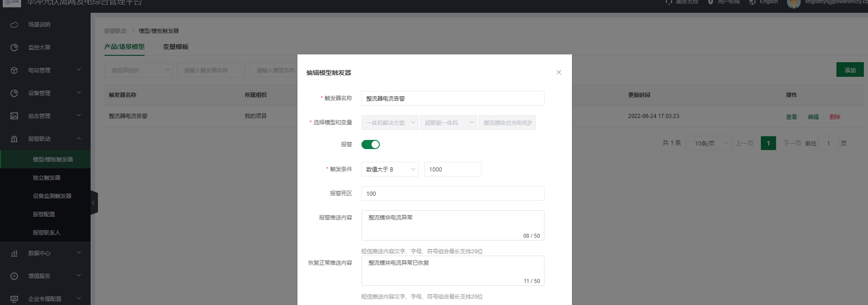The width and height of the screenshot is (868, 305).
Task: Click the 组态管理 image icon
Action: pyautogui.click(x=14, y=116)
